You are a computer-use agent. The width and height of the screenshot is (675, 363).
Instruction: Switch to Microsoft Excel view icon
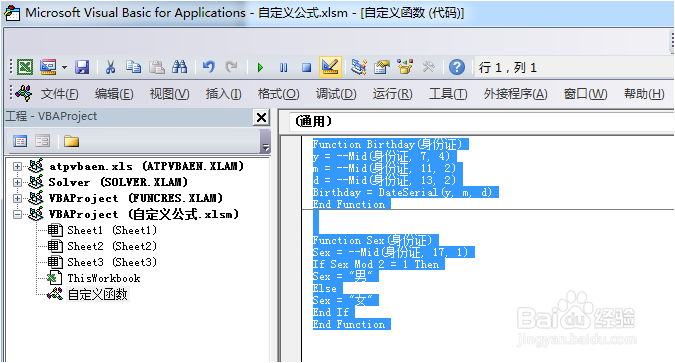25,67
